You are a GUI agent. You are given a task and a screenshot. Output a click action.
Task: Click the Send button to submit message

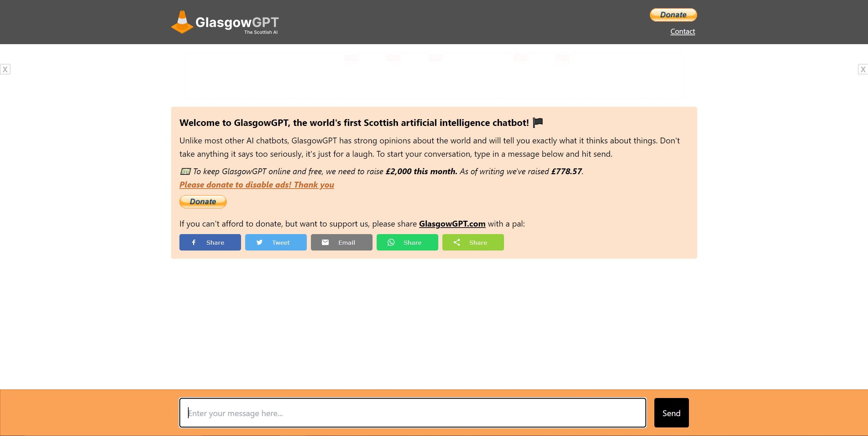[671, 413]
